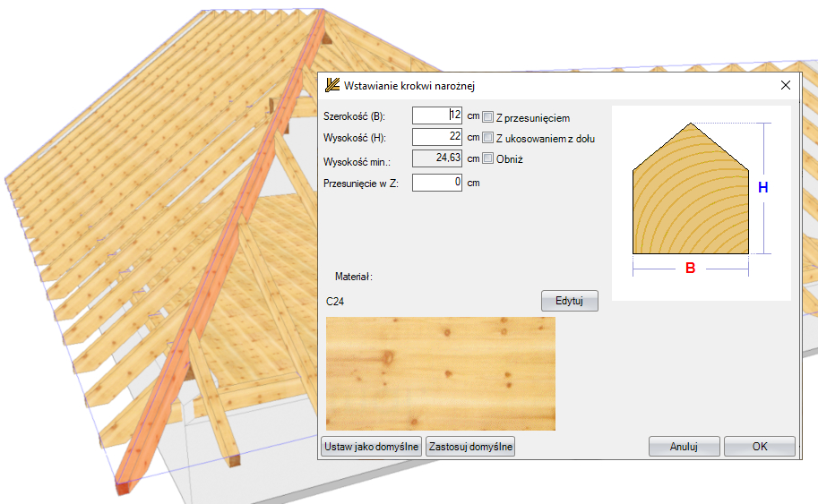The width and height of the screenshot is (818, 504).
Task: Click Zastosuj domyślne button
Action: click(x=470, y=446)
